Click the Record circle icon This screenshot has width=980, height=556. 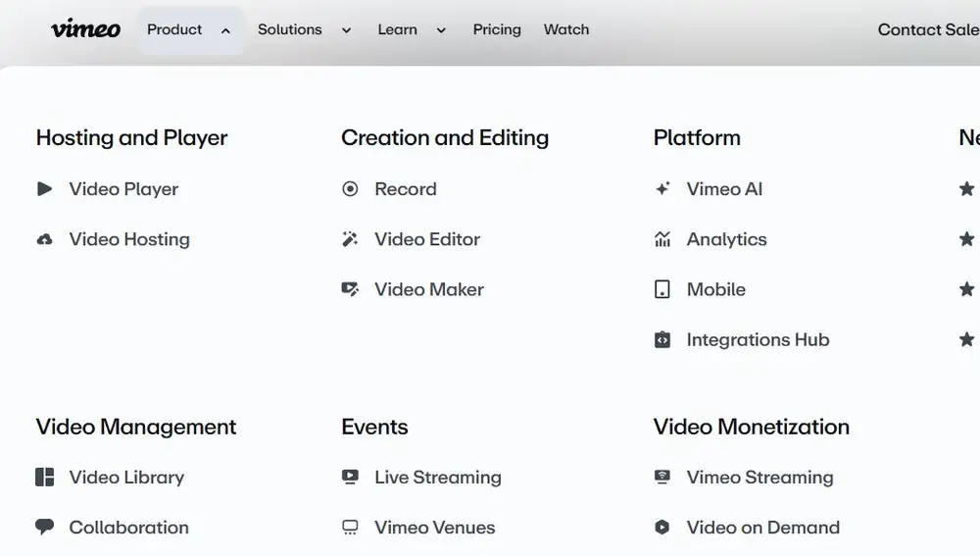point(350,189)
